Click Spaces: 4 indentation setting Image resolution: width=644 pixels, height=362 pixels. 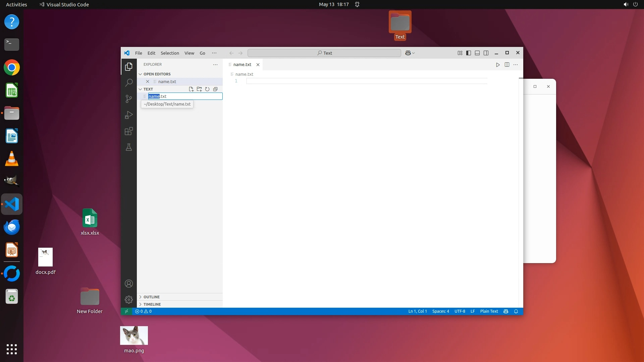[440, 311]
